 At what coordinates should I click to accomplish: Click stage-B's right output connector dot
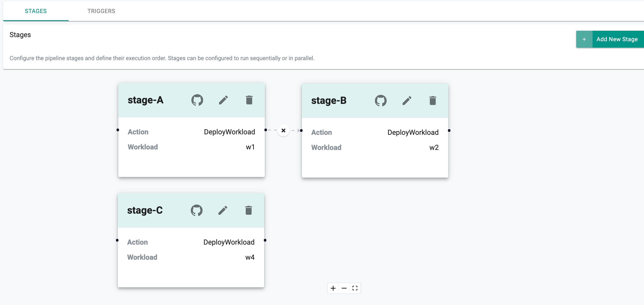pos(449,130)
